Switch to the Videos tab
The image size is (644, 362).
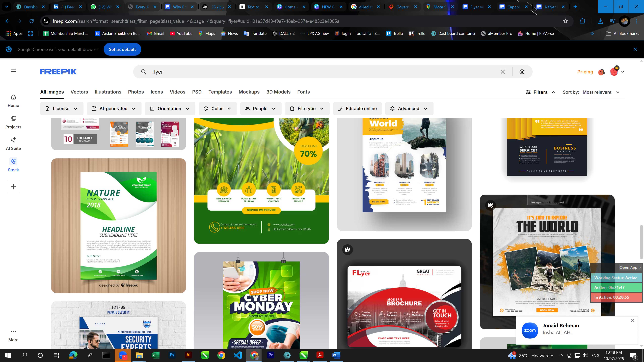(x=177, y=92)
